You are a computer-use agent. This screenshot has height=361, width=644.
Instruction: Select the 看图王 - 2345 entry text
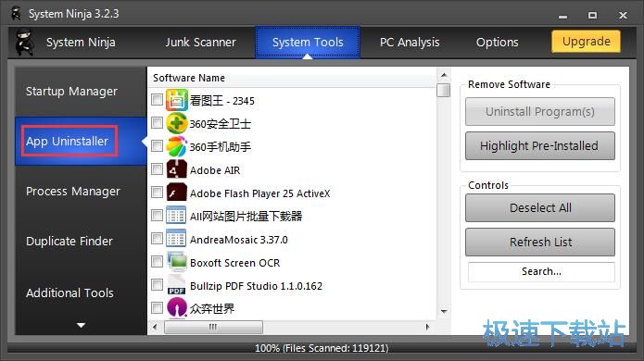222,101
